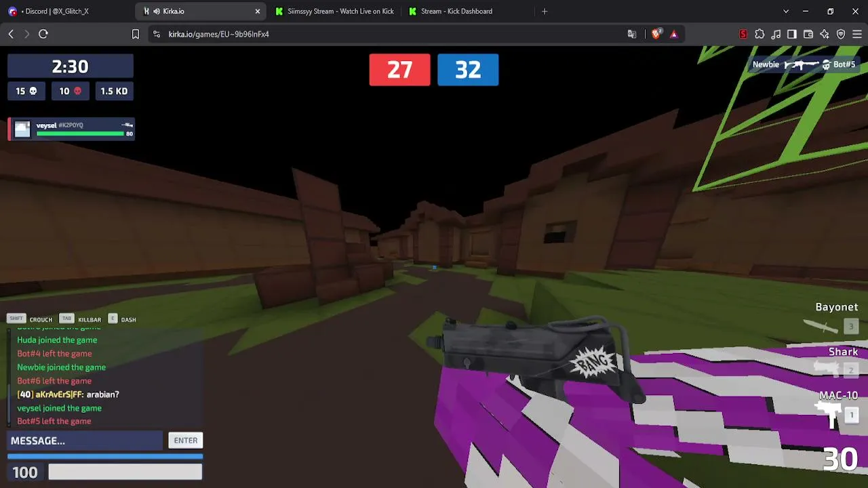Open the tab search dropdown chevron
Image resolution: width=868 pixels, height=488 pixels.
pyautogui.click(x=786, y=12)
